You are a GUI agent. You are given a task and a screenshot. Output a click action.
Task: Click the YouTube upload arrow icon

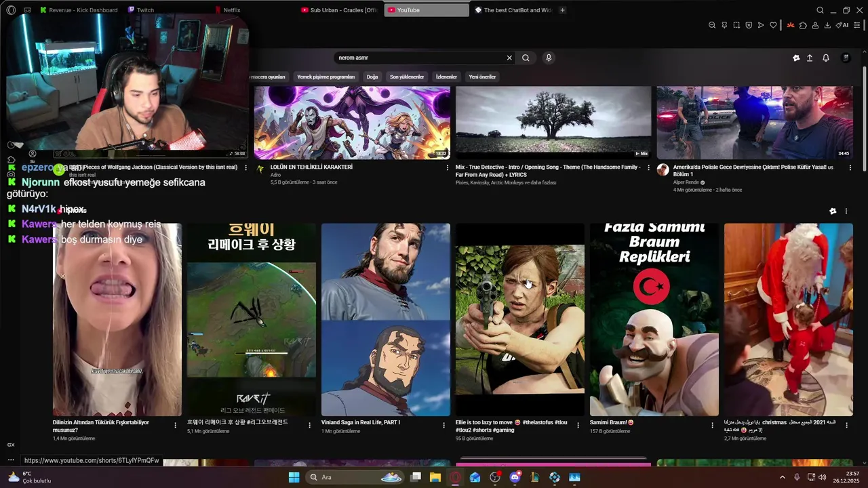(810, 58)
